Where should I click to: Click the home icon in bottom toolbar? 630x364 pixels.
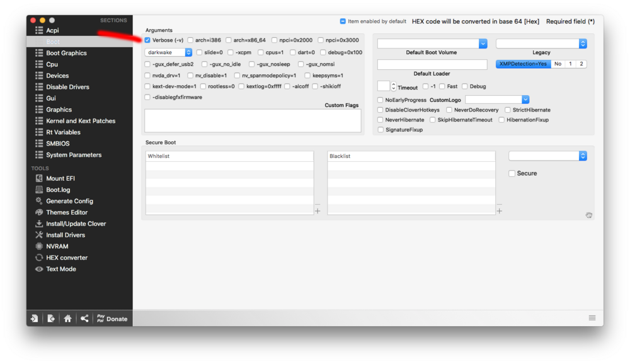(67, 318)
